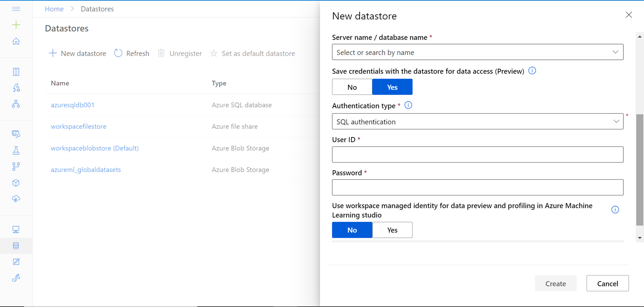Click the User ID input field
The image size is (644, 307).
click(478, 154)
